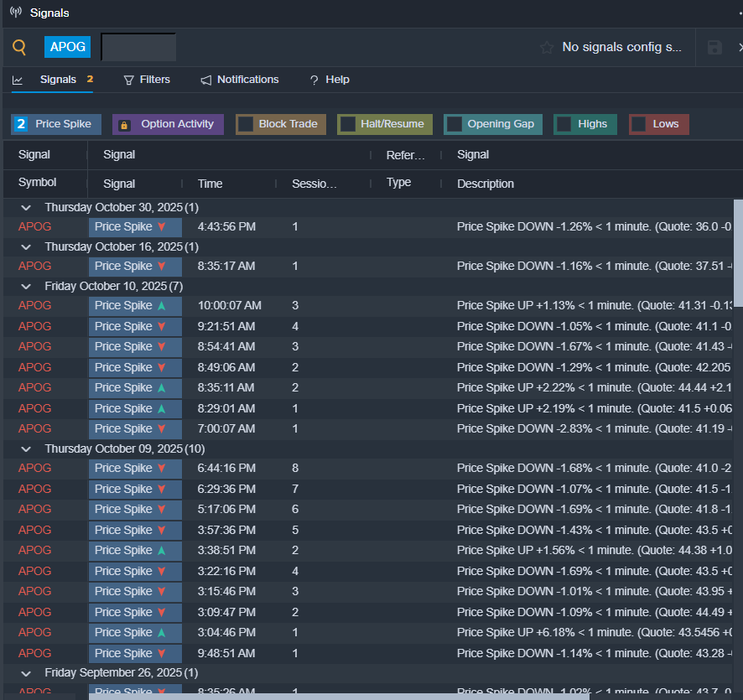Click the favorite star icon
Screen dimensions: 743x700
[547, 47]
